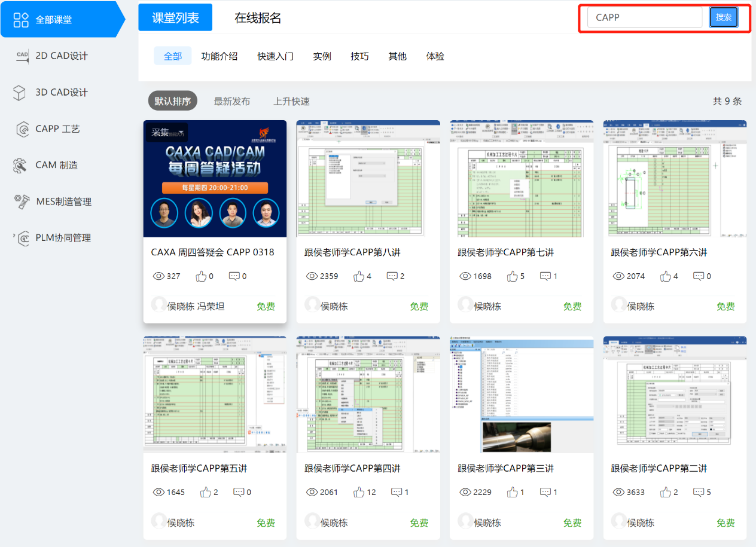Open the CAPP 工艺 sidebar icon
The image size is (756, 547).
point(22,129)
